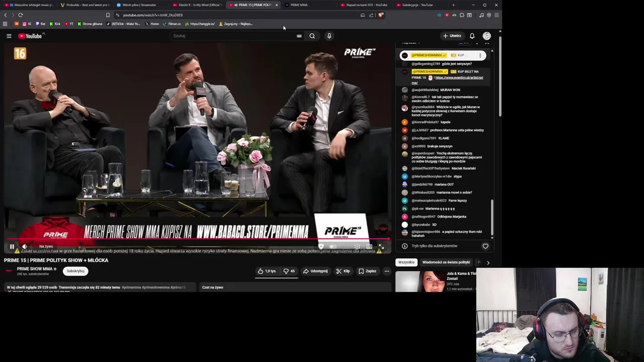Share the video with Udostępnij

[315, 271]
